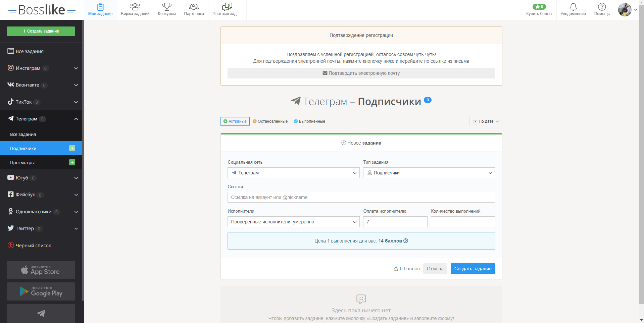Click the App Store download badge
This screenshot has height=323, width=644.
(x=41, y=270)
